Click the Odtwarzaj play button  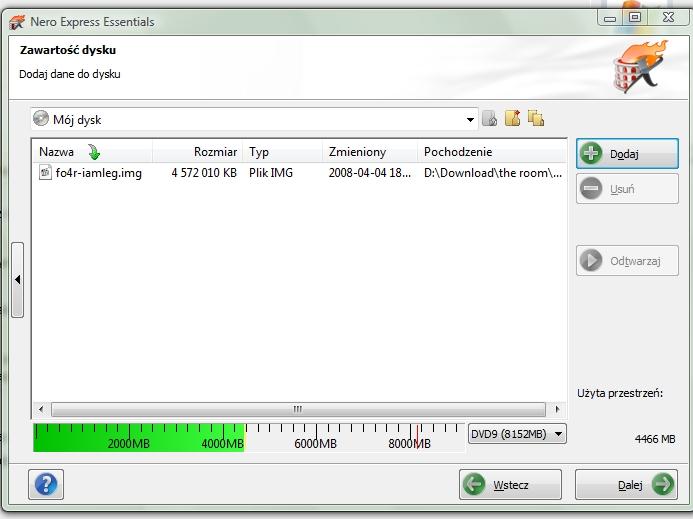coord(627,261)
